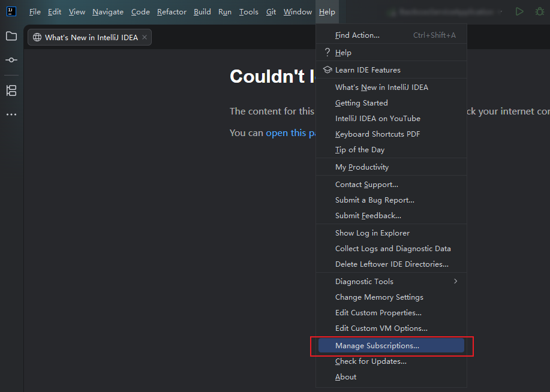Screen dimensions: 550x392
Task: Open the Structure tool window icon
Action: point(11,91)
